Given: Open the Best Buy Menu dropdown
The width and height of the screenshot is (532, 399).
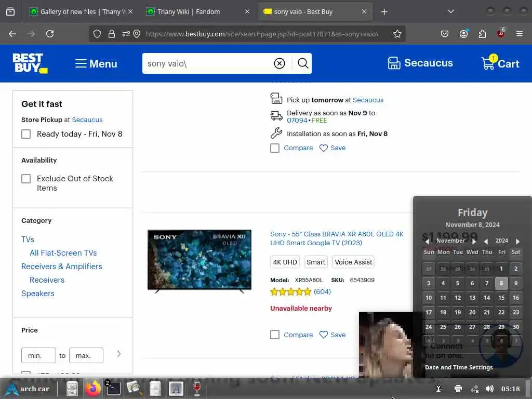Looking at the screenshot, I should tap(96, 63).
